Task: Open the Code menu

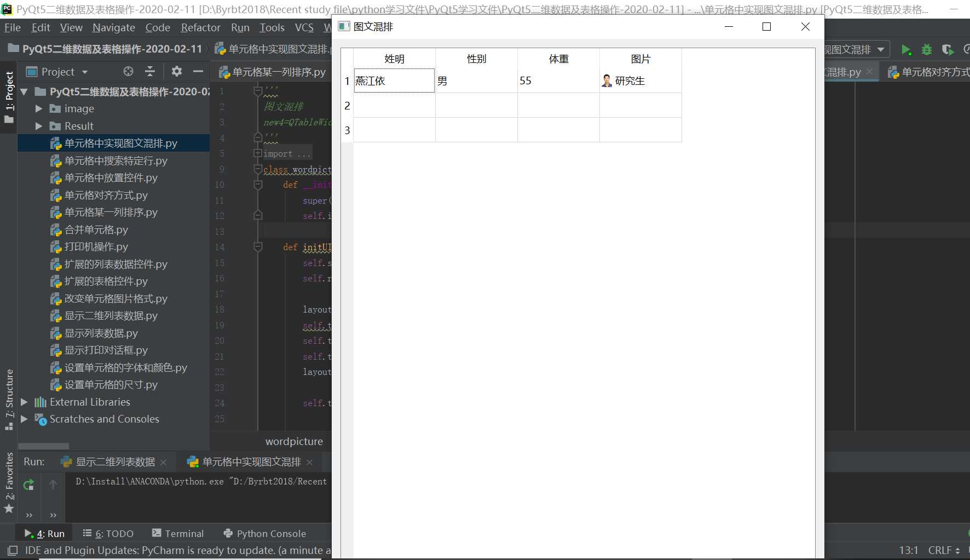Action: 158,27
